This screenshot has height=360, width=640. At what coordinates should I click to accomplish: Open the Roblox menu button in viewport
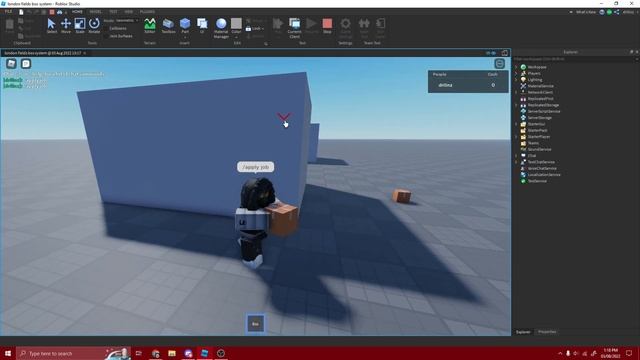tap(11, 63)
